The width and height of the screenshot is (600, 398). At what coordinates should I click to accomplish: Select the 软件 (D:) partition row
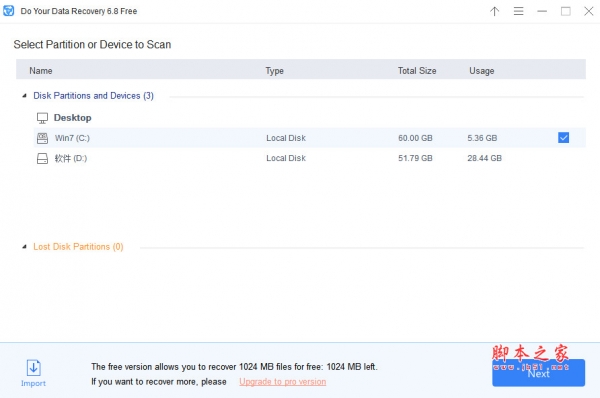310,158
